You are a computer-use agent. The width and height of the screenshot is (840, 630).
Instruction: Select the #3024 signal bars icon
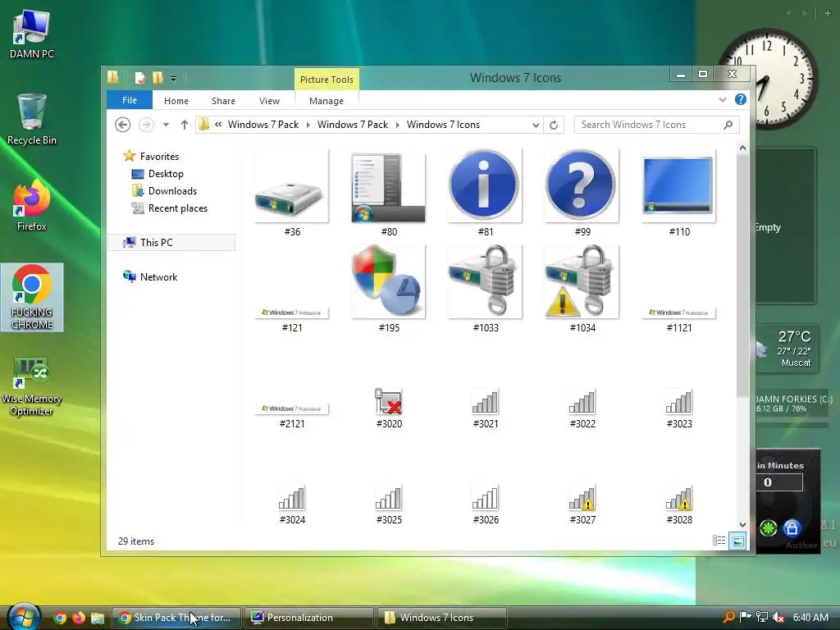click(x=291, y=498)
